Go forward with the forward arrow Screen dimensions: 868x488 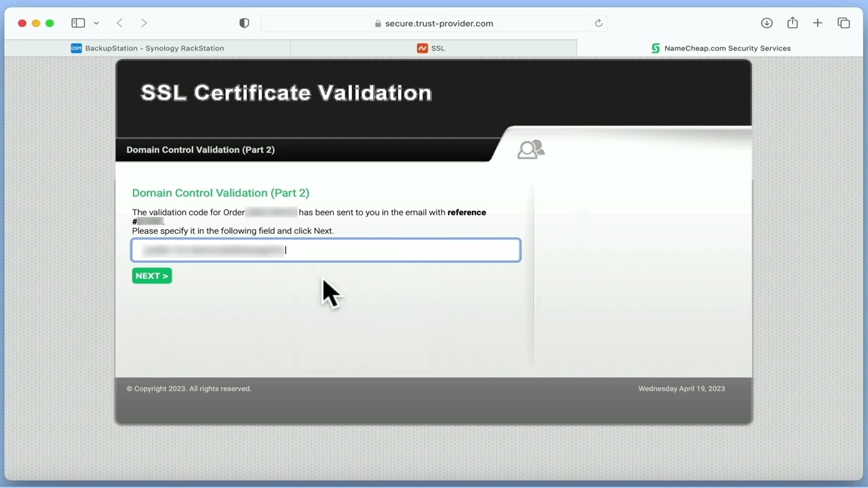144,23
